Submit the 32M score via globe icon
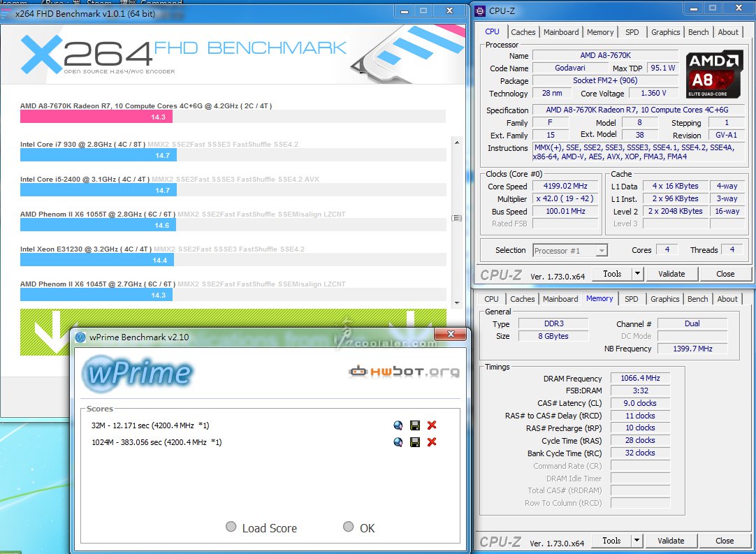756x554 pixels. (398, 425)
